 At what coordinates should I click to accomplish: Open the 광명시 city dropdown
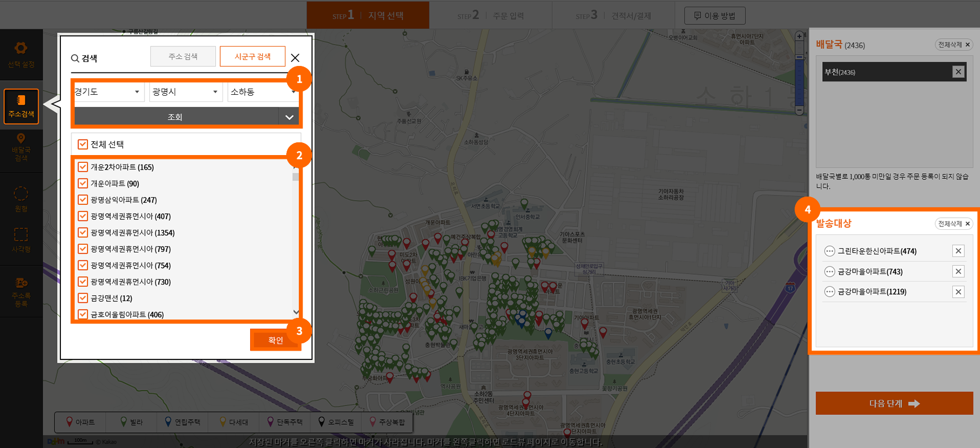pos(185,92)
